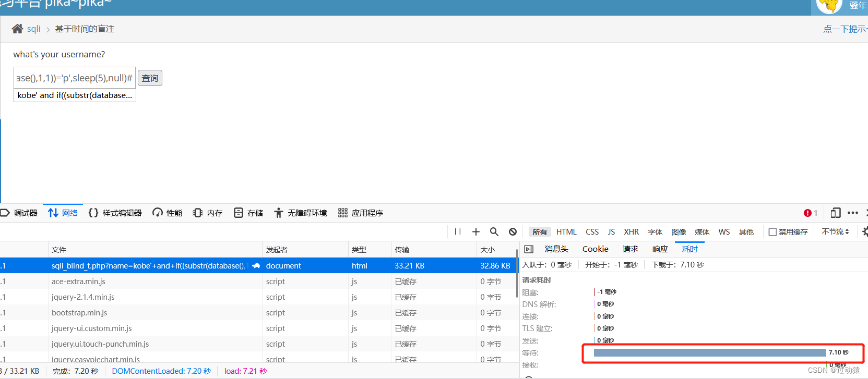Sort by the 大小 size column header
The image size is (868, 379).
[x=497, y=250]
